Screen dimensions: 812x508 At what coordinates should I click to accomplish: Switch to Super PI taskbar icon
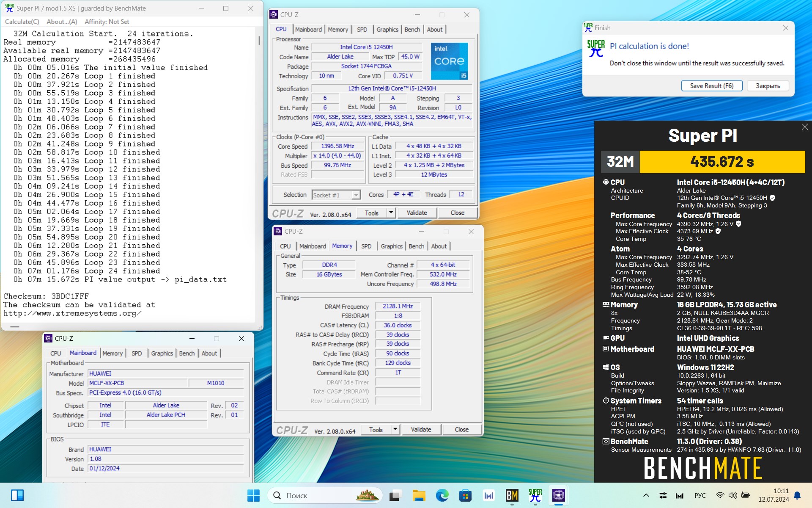pos(535,495)
